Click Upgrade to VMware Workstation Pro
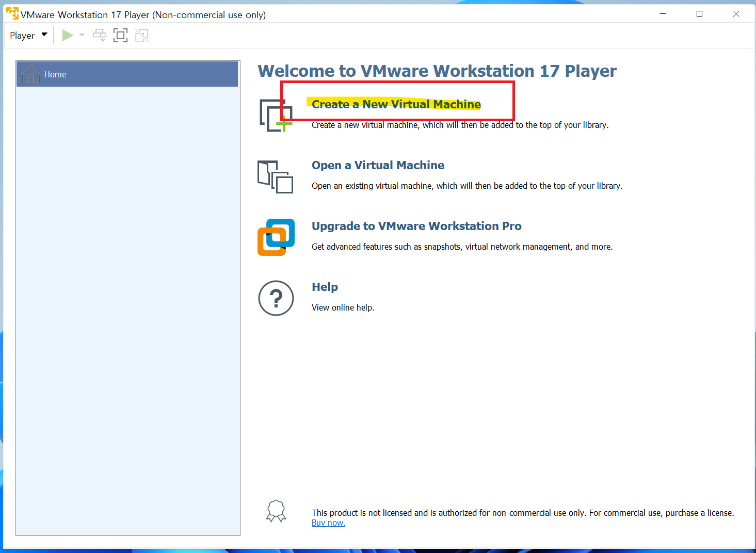Screen dimensions: 756x553 416,226
